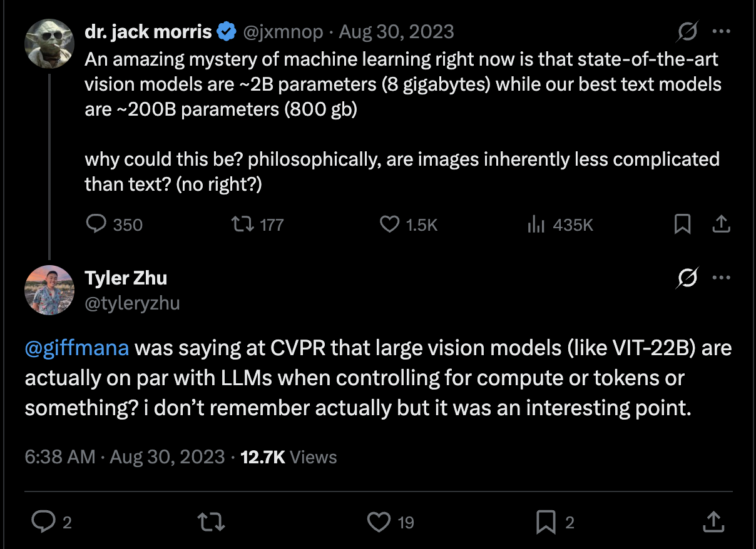Like Tyler Zhu's reply

click(379, 522)
